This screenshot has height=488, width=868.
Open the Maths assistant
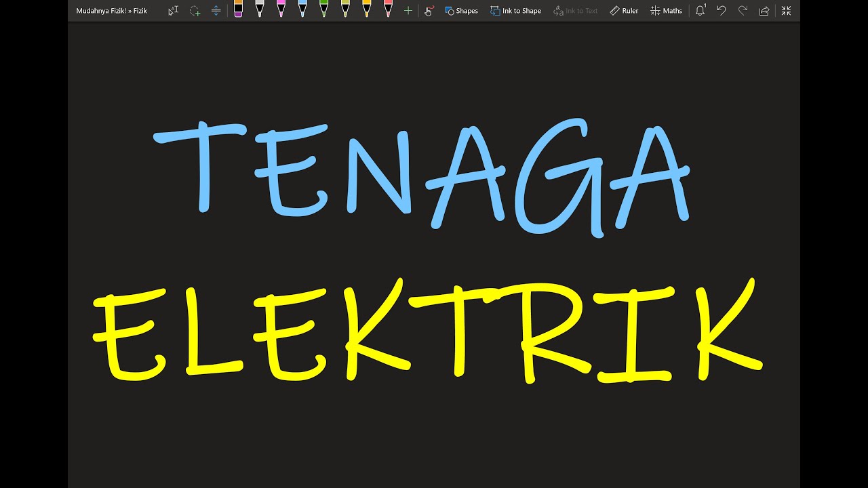[x=666, y=10]
